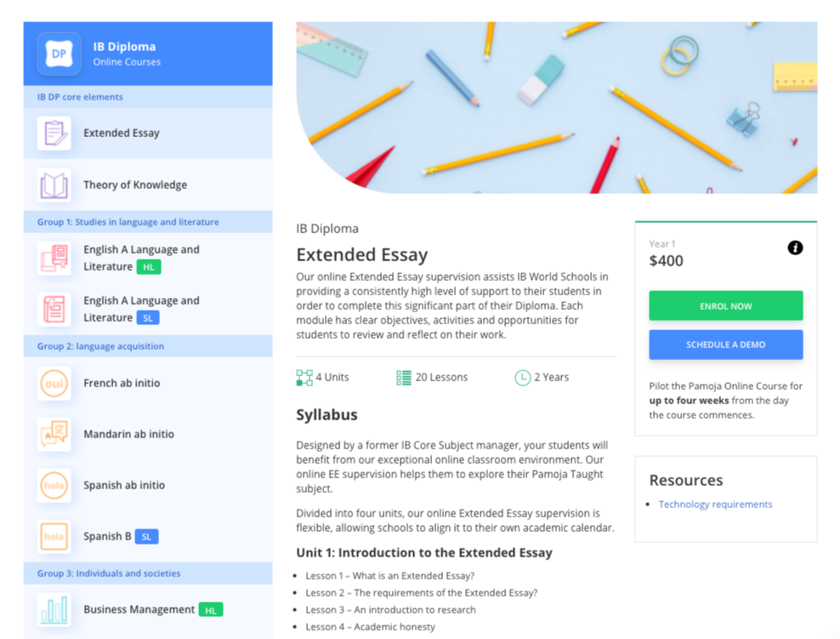This screenshot has height=639, width=840.
Task: Click the info icon beside Year 1 price
Action: [795, 248]
